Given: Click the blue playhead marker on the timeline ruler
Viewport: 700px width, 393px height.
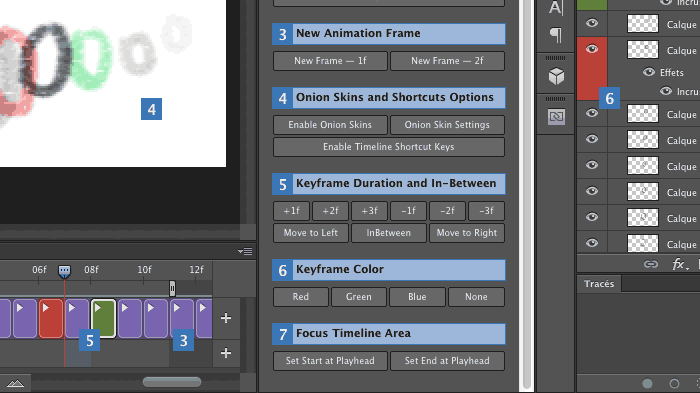Looking at the screenshot, I should pyautogui.click(x=64, y=271).
